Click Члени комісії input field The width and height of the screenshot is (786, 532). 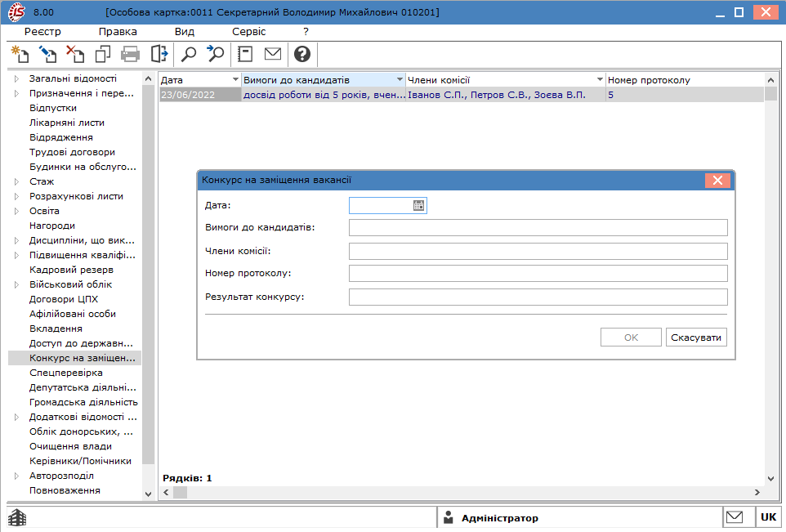(x=538, y=251)
